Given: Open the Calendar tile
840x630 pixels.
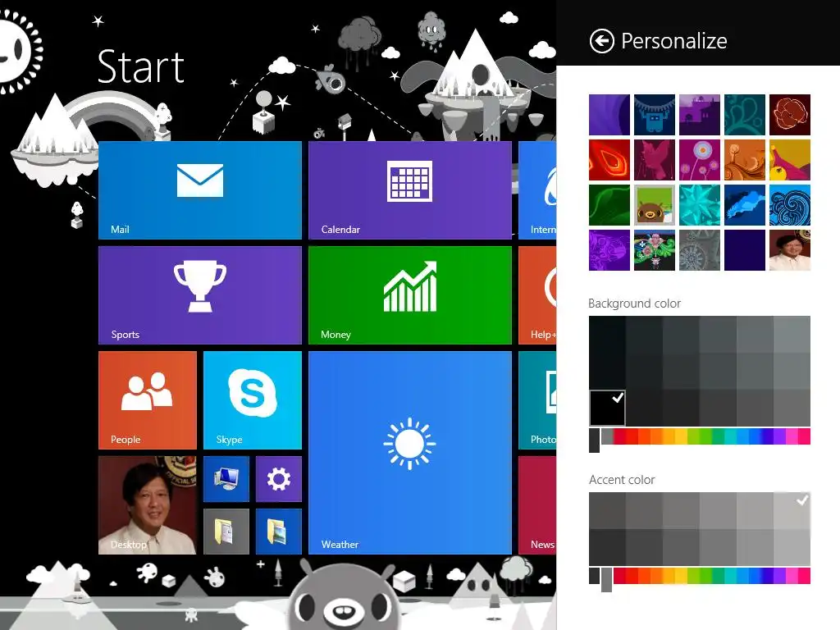Looking at the screenshot, I should (410, 190).
